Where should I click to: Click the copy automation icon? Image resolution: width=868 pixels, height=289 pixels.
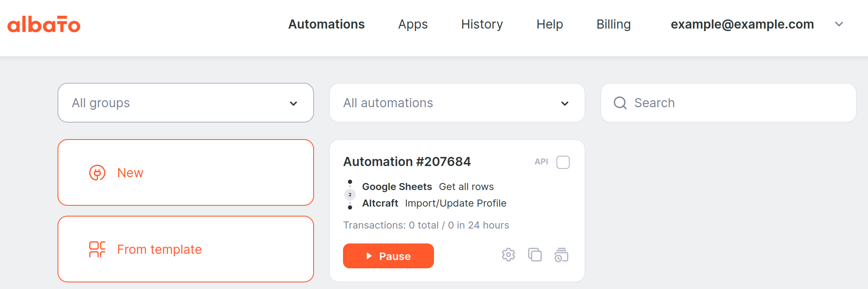(535, 255)
